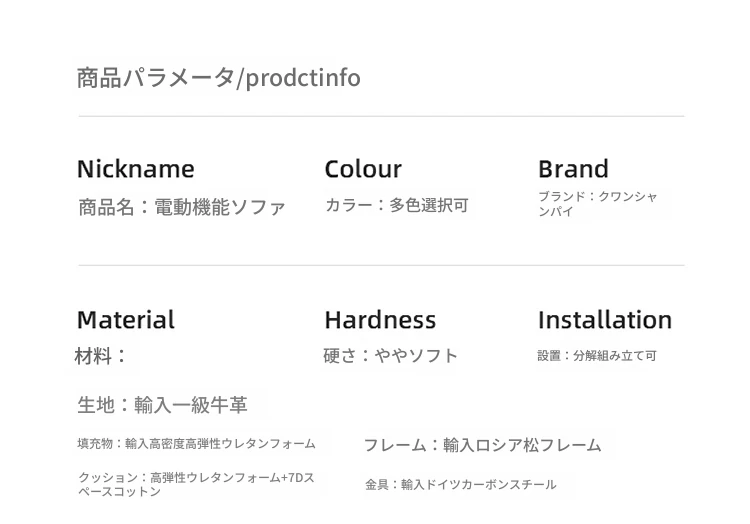Select the Nickname heading
Image resolution: width=750 pixels, height=524 pixels.
tap(136, 169)
